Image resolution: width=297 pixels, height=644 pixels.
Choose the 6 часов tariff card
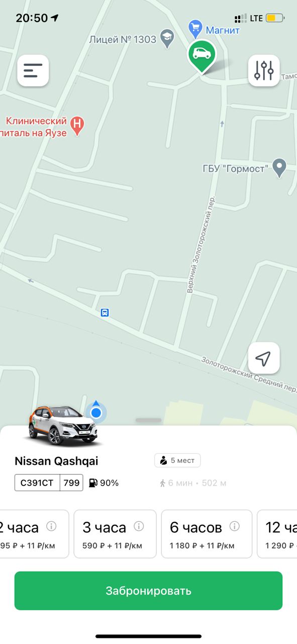click(x=207, y=534)
